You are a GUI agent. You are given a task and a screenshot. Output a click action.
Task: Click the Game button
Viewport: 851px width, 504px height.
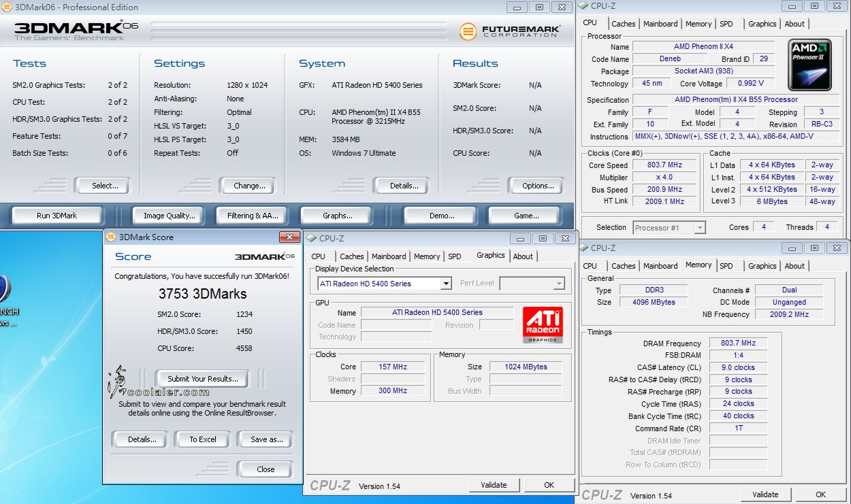click(x=526, y=216)
